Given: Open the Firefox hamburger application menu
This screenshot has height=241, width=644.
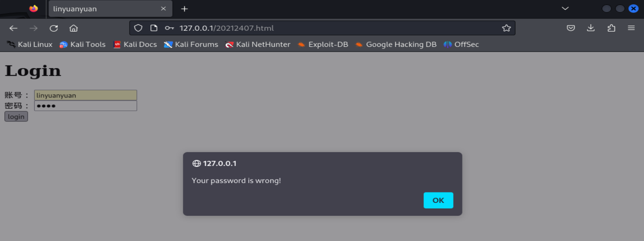Looking at the screenshot, I should (x=631, y=28).
